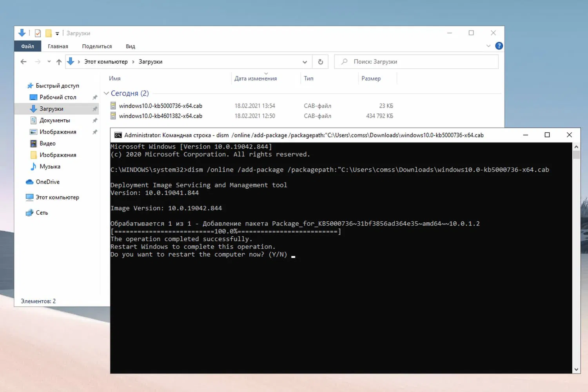Click the Поиск: Загрузки search field
The width and height of the screenshot is (588, 392).
click(416, 62)
